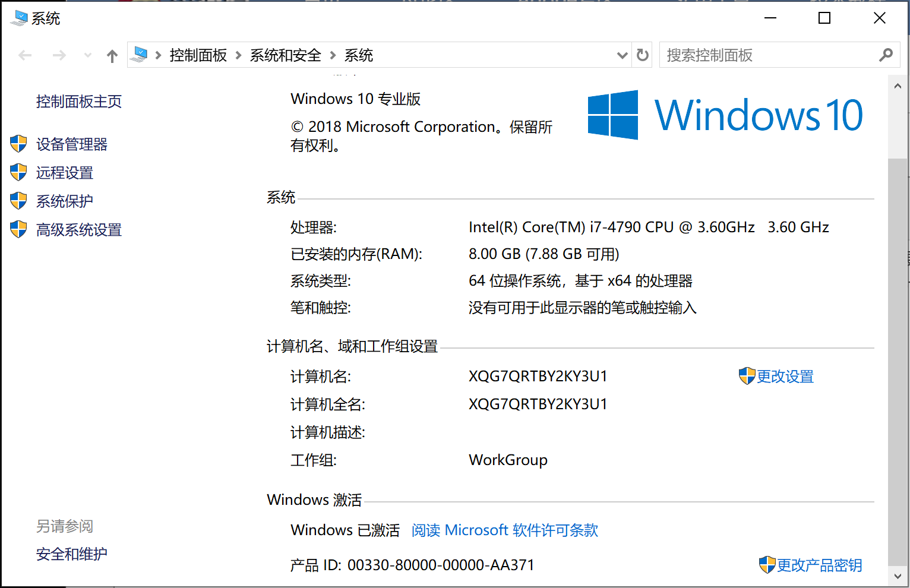Screen dimensions: 910x588
Task: Open 安全和维护 under 另请参阅
Action: click(72, 554)
